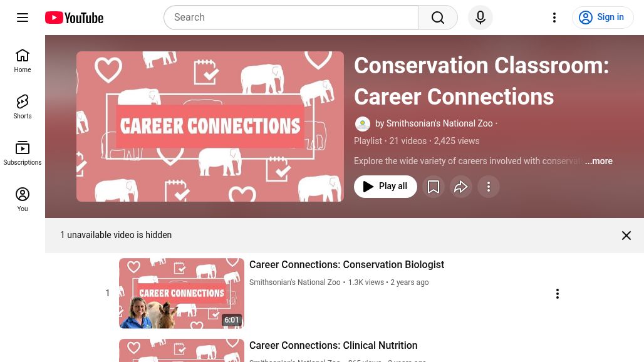Run the search with the magnifier button

(438, 18)
